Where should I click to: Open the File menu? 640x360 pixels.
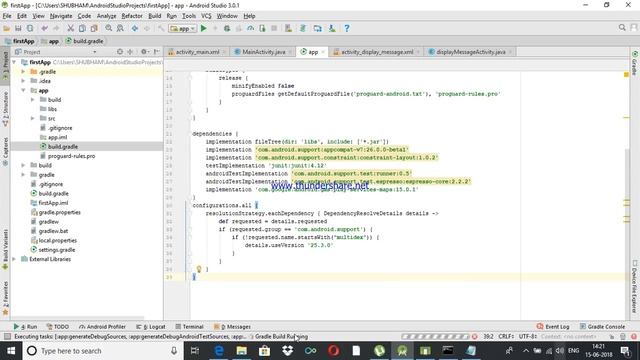tap(7, 16)
